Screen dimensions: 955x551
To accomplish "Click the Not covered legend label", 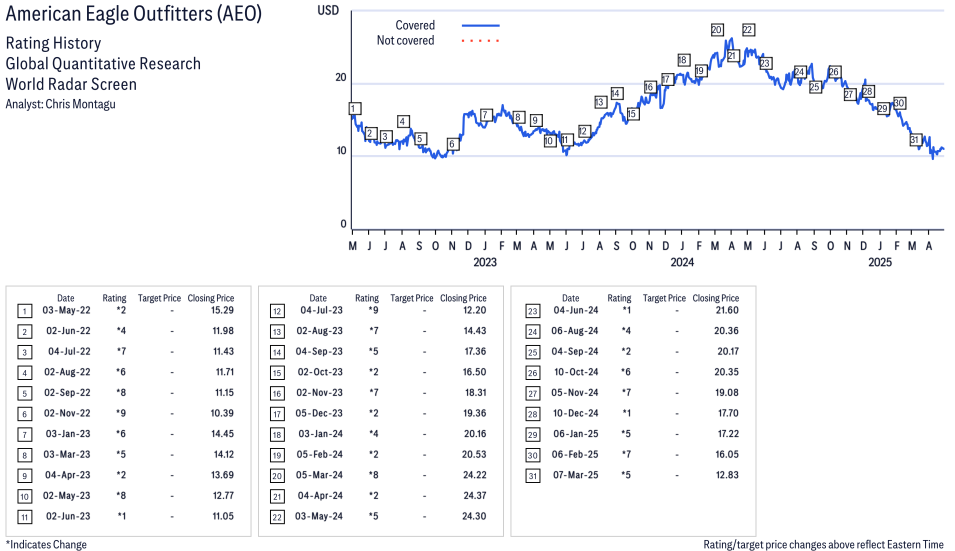I will point(405,40).
